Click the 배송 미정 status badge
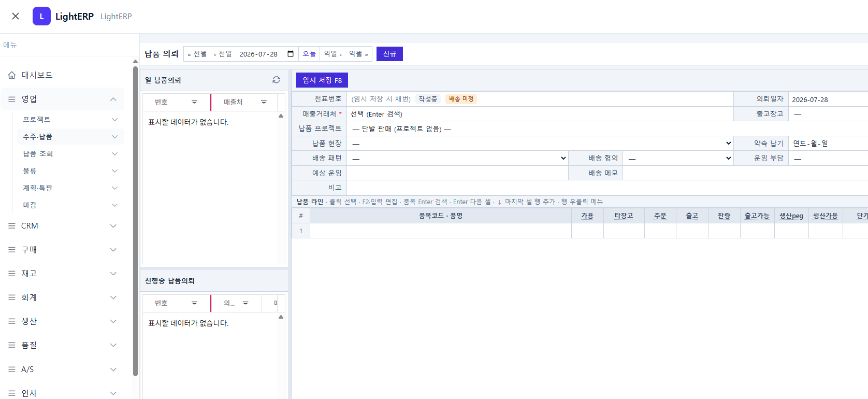This screenshot has height=399, width=868. [x=461, y=99]
